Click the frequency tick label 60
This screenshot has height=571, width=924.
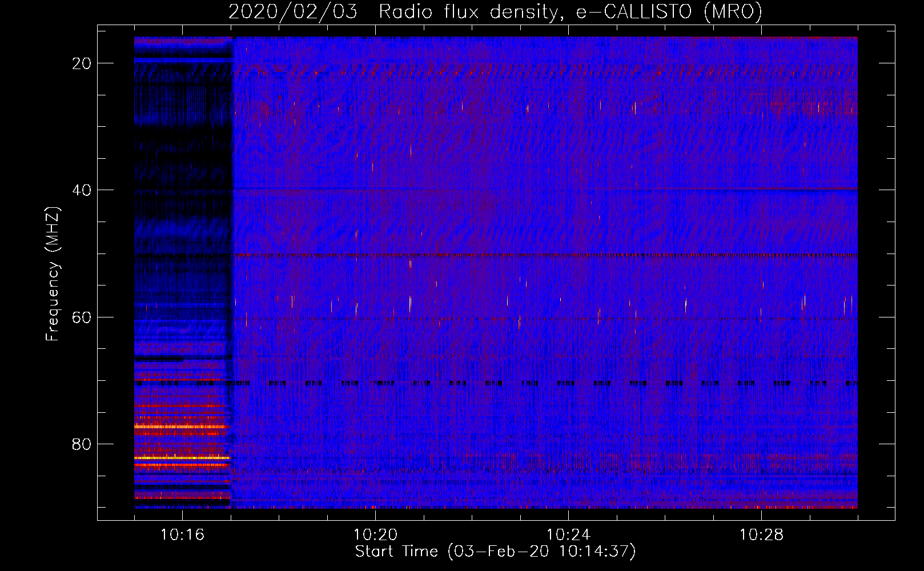(82, 317)
